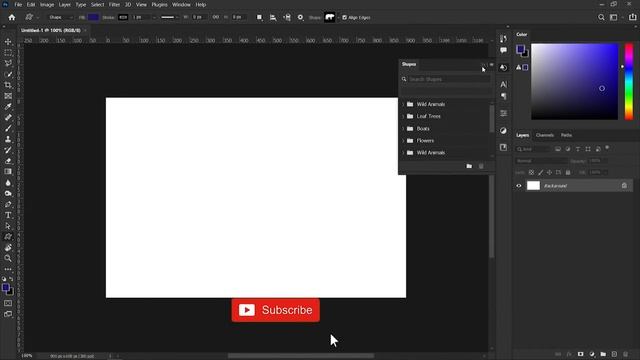This screenshot has height=360, width=640.
Task: Toggle lock transparent pixels in Layers
Action: (531, 173)
